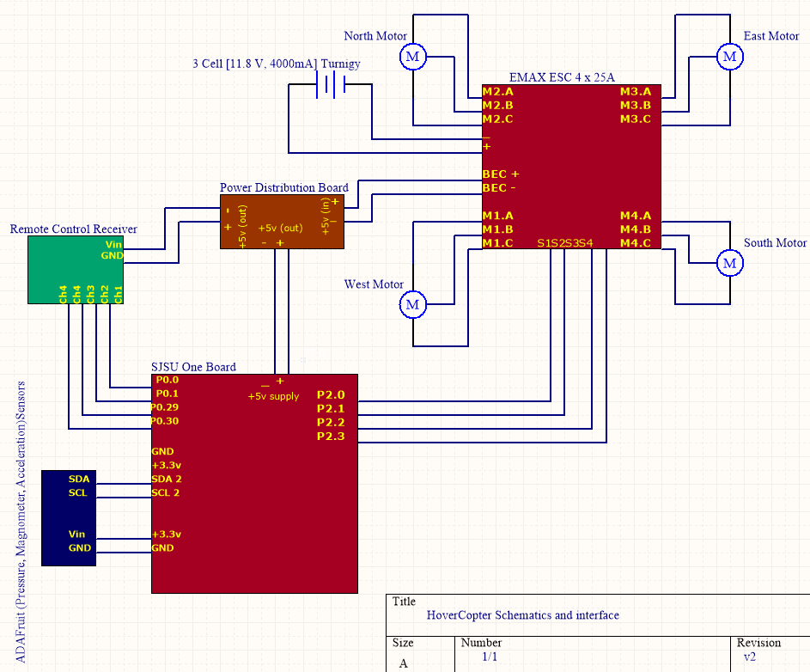
Task: Click the title 'HoverCopter Schematics and interface'
Action: coord(523,615)
